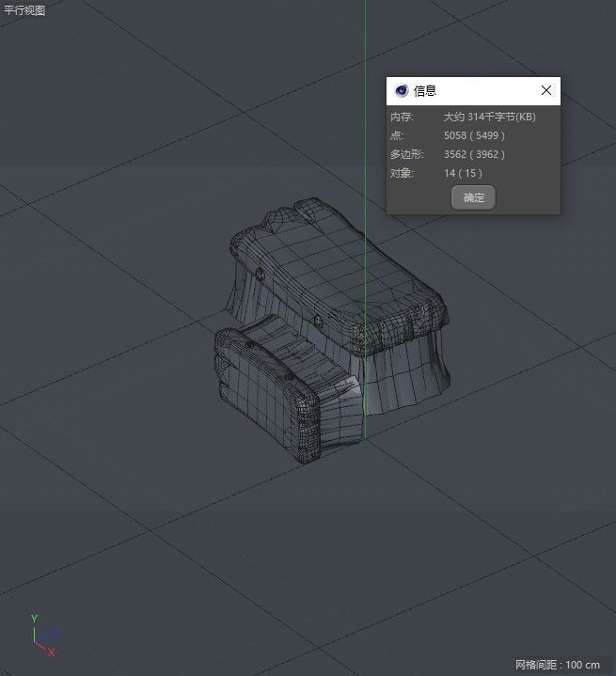The width and height of the screenshot is (616, 676).
Task: Click the Cinema 4D logo icon in dialog title
Action: pyautogui.click(x=402, y=90)
